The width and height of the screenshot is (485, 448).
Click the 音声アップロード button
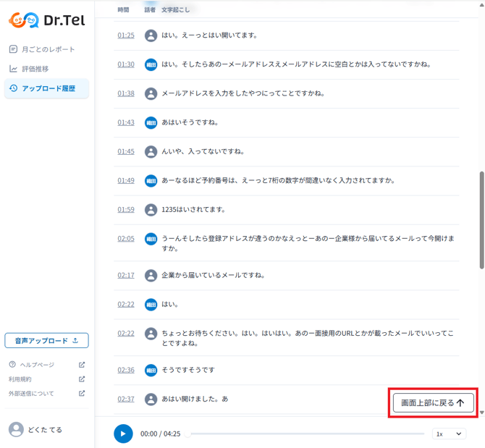47,340
